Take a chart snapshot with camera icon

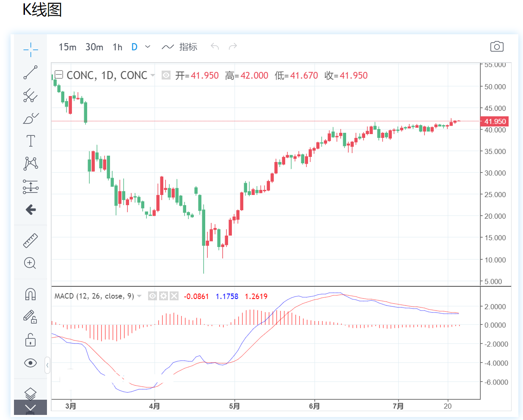[497, 47]
